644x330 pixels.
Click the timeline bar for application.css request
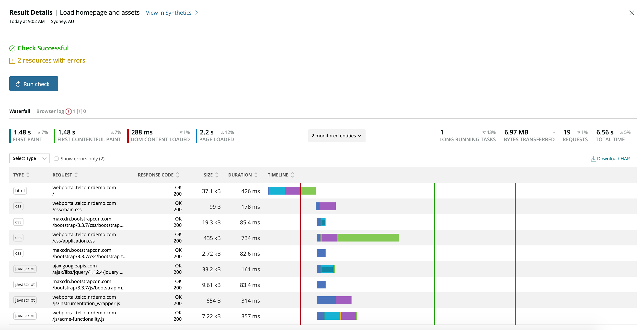point(357,238)
